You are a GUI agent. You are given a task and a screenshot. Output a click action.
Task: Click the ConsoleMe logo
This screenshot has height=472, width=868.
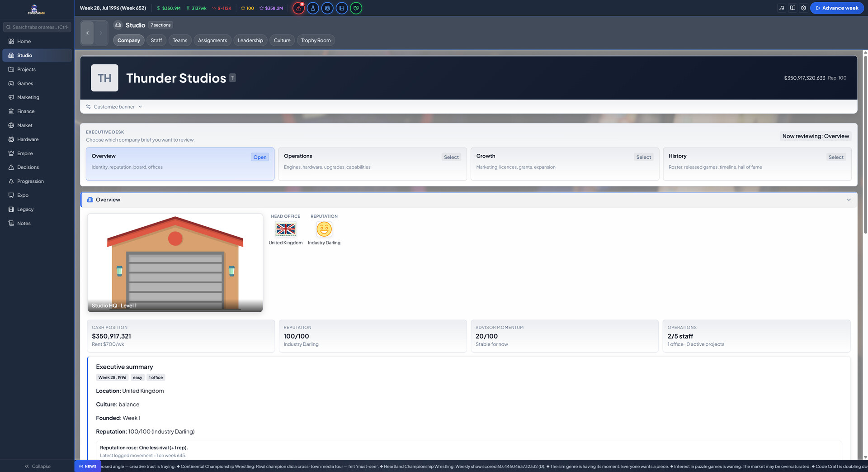point(36,10)
